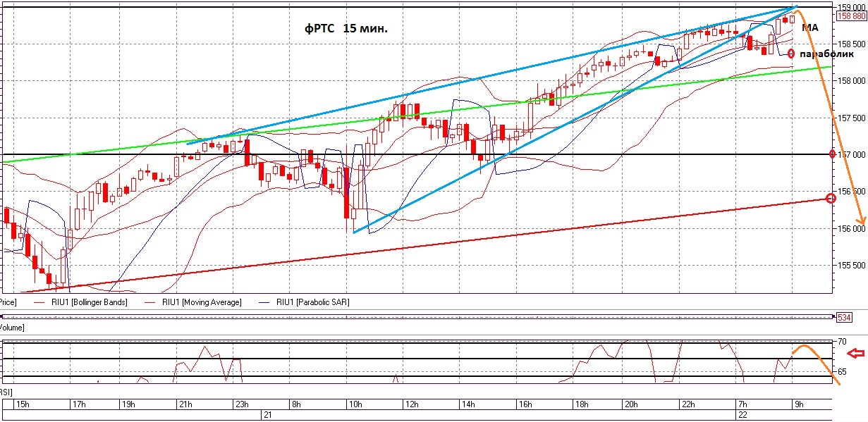Click the 16h time axis label
This screenshot has width=868, height=422.
525,404
